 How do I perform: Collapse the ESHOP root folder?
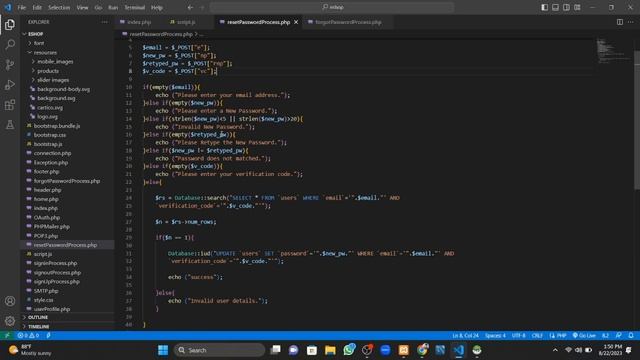pos(36,34)
